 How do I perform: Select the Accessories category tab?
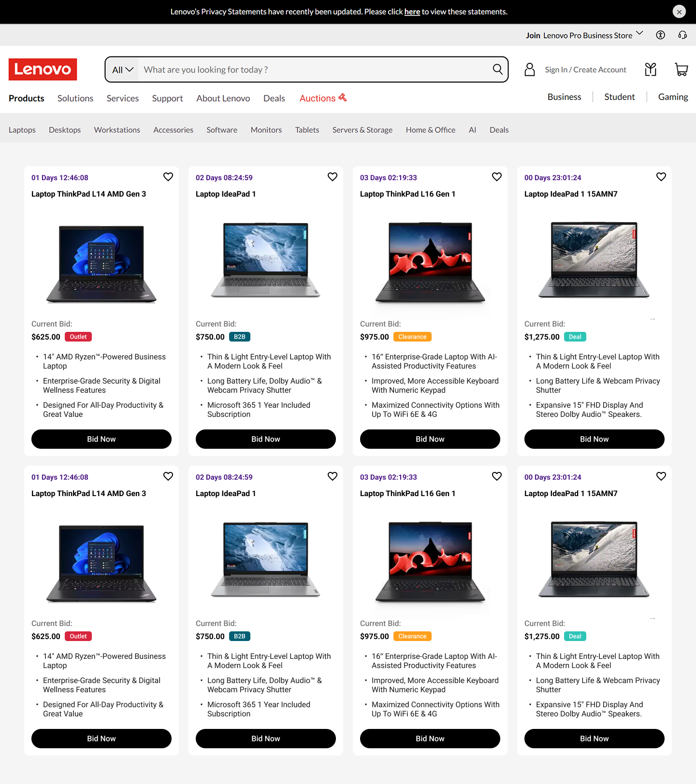point(174,130)
